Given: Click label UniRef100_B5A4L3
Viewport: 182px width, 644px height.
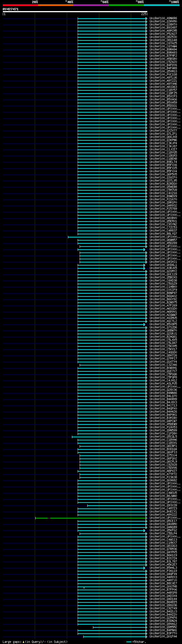Looking at the screenshot, I should (163, 568).
